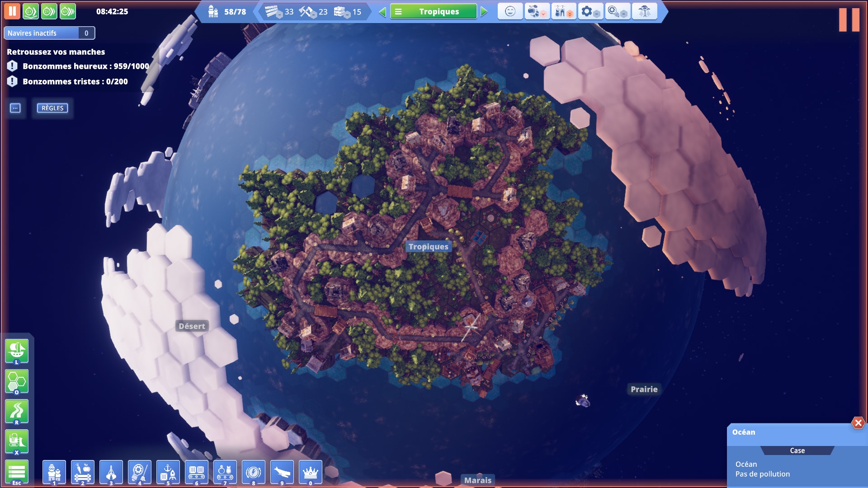Click the 08:42:25 game clock
Screen dimensions: 868x488
[112, 12]
